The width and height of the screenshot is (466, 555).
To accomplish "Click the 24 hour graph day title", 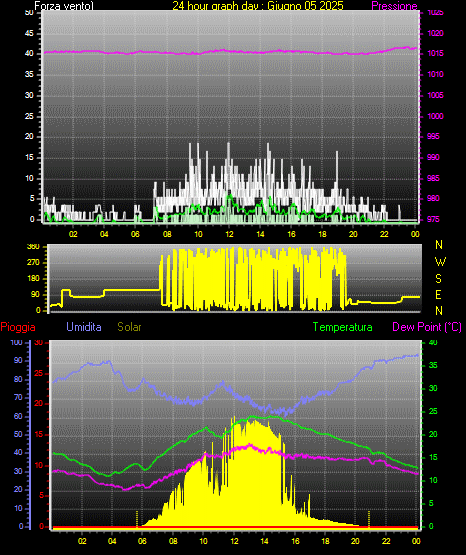I will coord(258,6).
